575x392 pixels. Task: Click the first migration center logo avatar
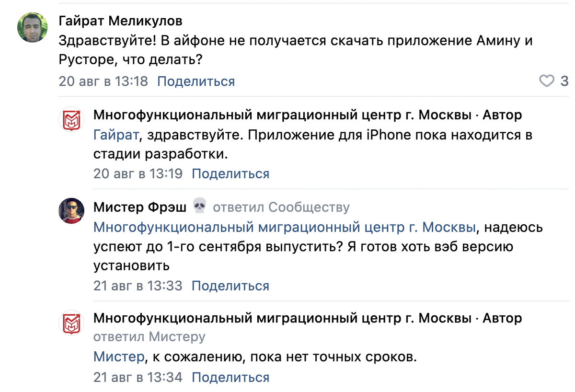[71, 119]
